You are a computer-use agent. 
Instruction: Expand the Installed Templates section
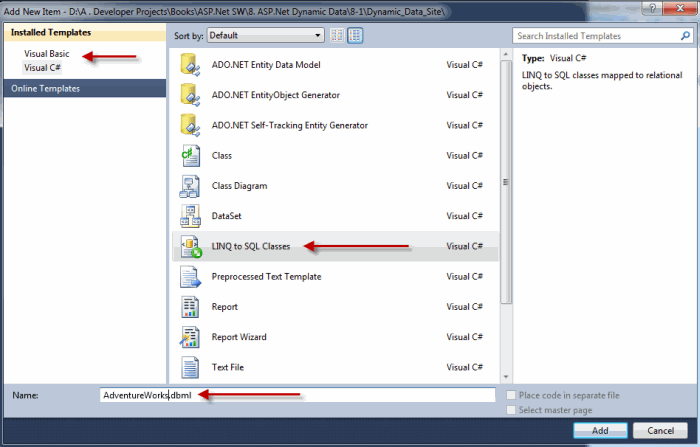click(x=85, y=33)
